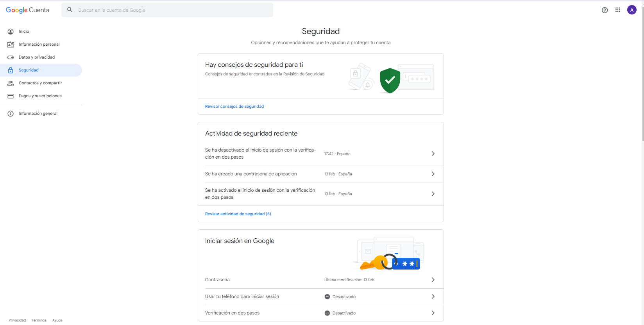Click Revisar actividad de seguridad (6) link

238,214
